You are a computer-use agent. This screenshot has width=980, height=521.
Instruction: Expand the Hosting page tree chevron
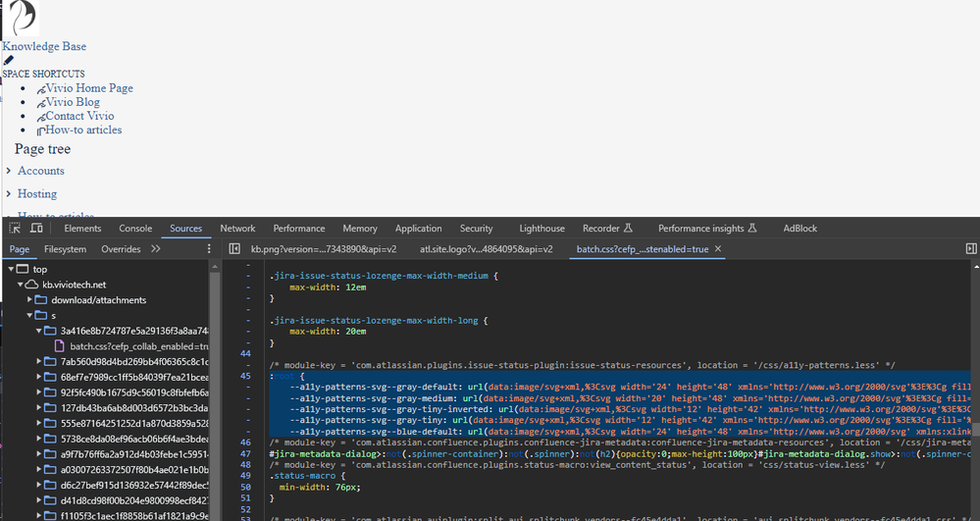click(x=9, y=194)
